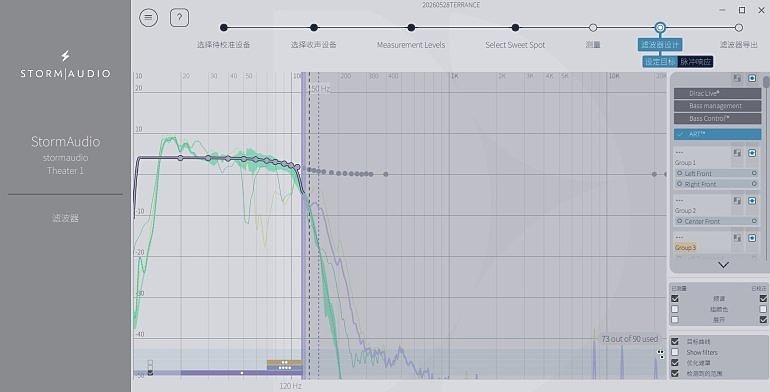Screen dimensions: 770x392
Task: Collapse the filter type panel at top
Action: tap(752, 78)
